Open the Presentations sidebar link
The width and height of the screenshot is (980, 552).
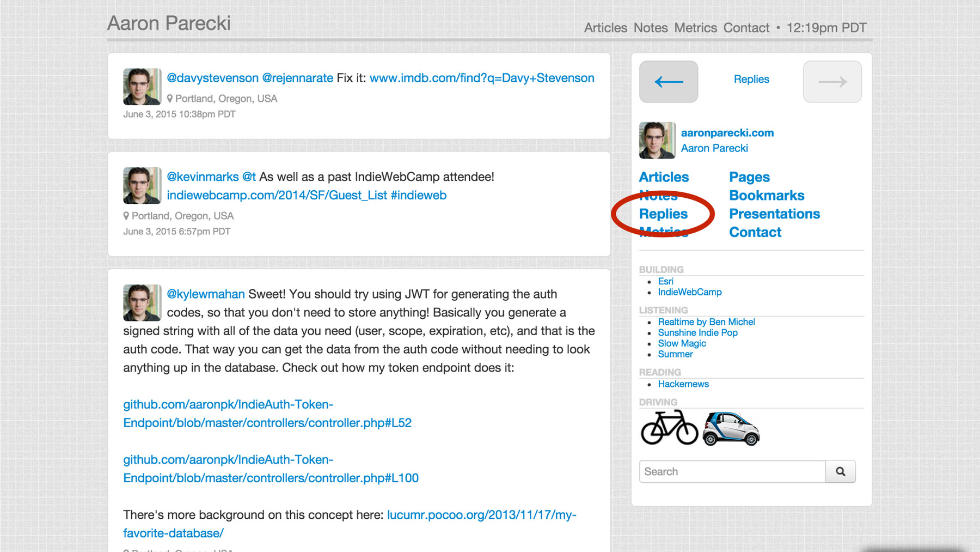click(774, 214)
